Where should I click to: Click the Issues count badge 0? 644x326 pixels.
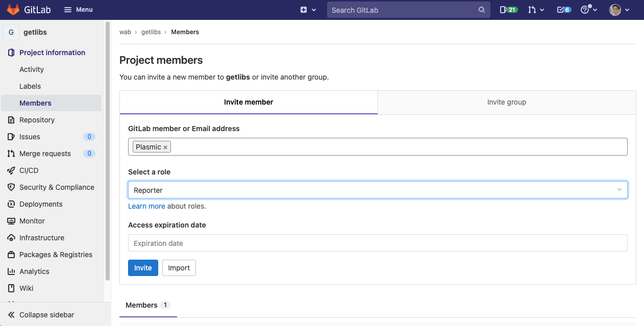click(89, 137)
